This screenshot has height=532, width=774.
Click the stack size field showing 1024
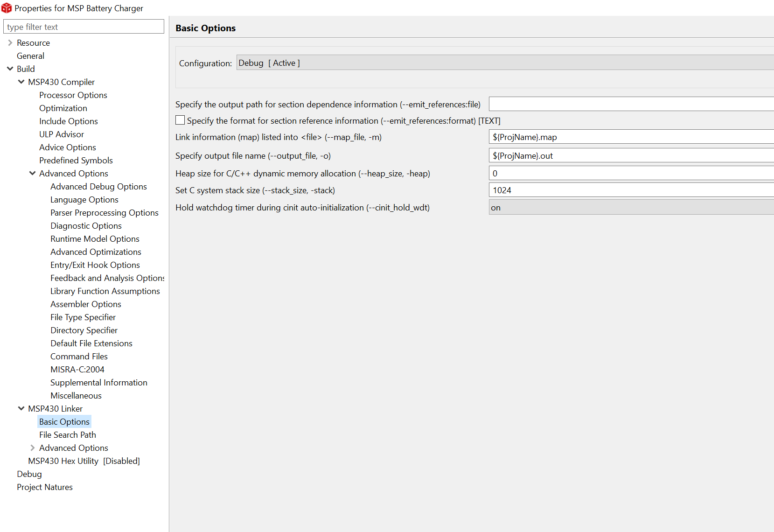click(630, 190)
